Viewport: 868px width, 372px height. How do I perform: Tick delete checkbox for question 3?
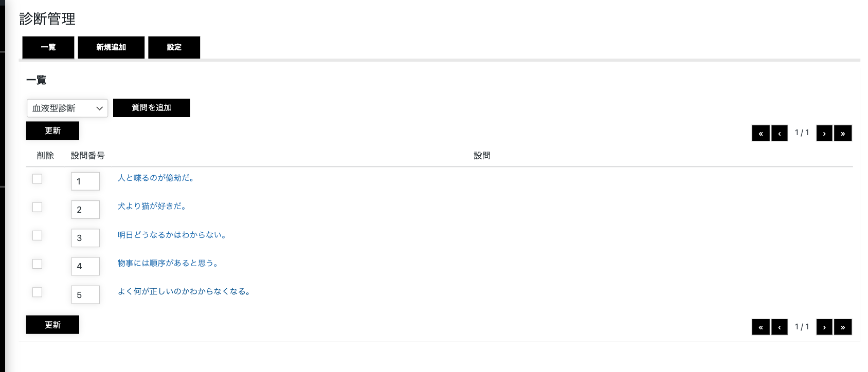[x=37, y=235]
